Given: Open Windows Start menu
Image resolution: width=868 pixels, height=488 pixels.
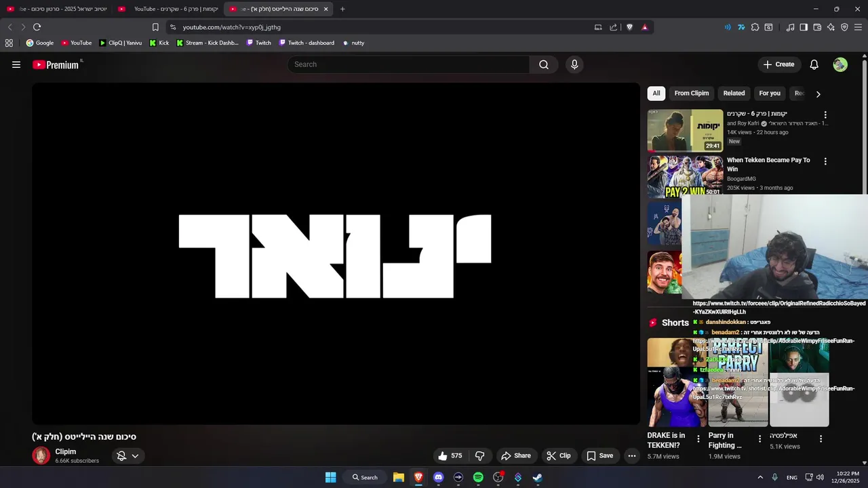Looking at the screenshot, I should click(x=330, y=477).
